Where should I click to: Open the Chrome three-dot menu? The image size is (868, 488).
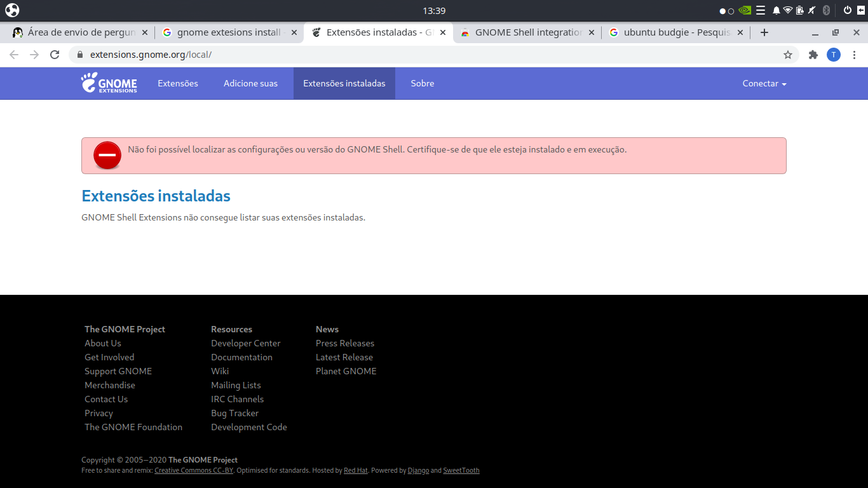(855, 55)
